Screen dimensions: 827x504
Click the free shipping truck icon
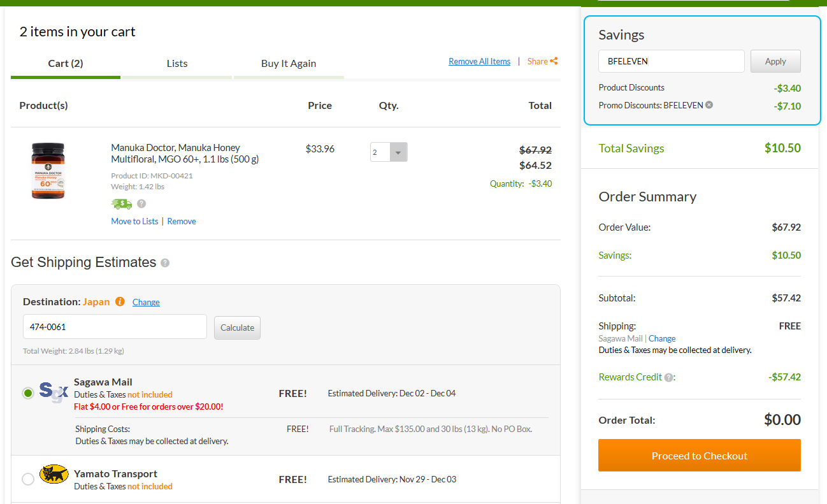point(122,204)
